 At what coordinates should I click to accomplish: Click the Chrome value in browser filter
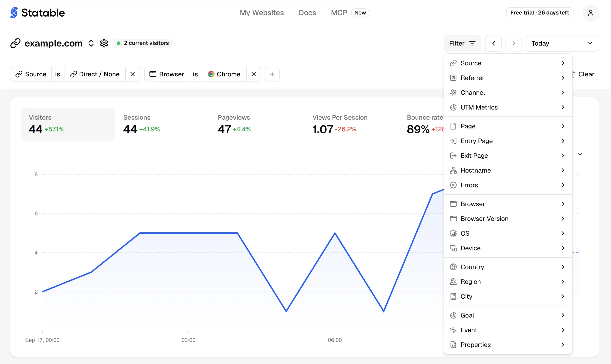coord(224,74)
